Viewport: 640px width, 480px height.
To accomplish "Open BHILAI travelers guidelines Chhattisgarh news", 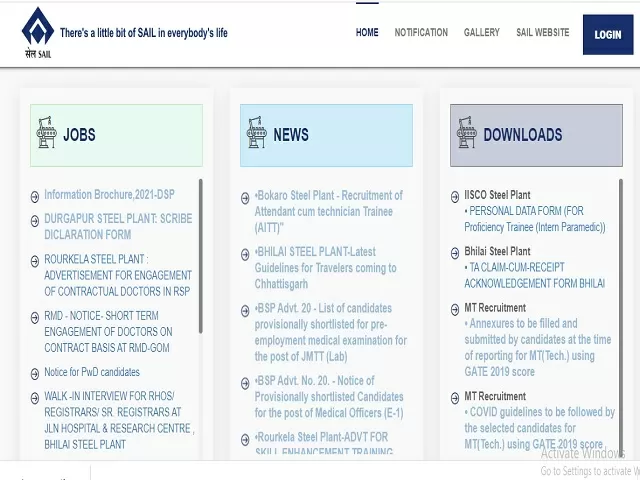I will click(x=325, y=268).
